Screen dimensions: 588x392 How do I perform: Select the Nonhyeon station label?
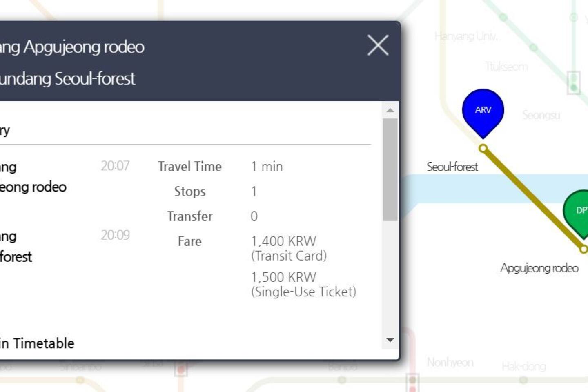[450, 363]
